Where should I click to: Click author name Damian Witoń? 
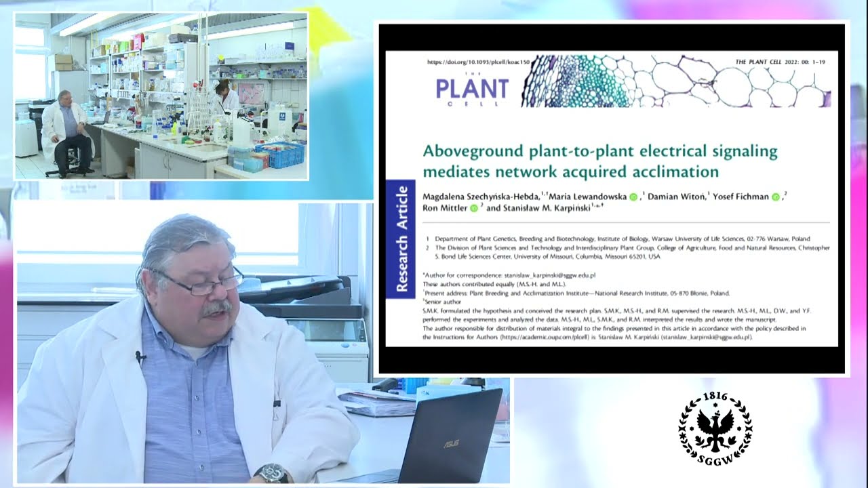click(x=677, y=197)
